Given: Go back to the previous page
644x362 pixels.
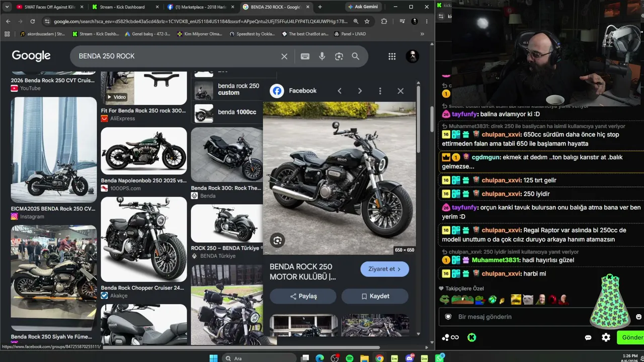Looking at the screenshot, I should pos(8,22).
